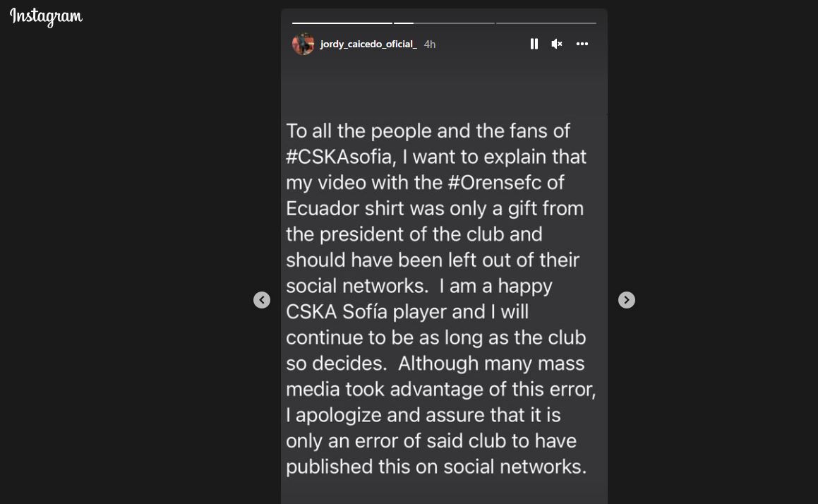Click the Instagram logo
Viewport: 818px width, 504px height.
pyautogui.click(x=46, y=17)
